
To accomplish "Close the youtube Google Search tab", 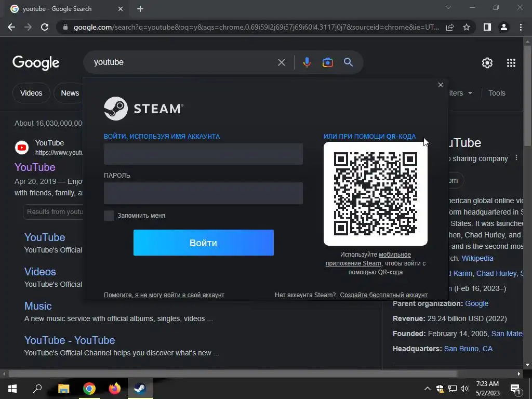I will (x=121, y=9).
